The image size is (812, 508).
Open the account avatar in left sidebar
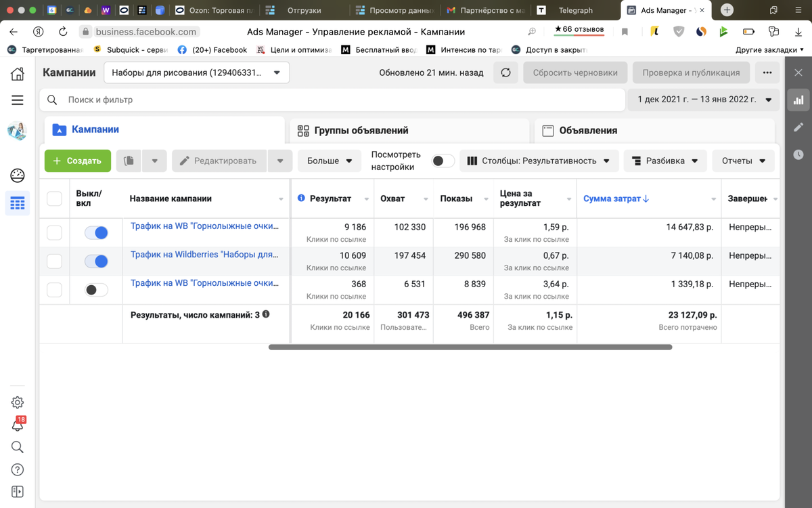[x=17, y=131]
